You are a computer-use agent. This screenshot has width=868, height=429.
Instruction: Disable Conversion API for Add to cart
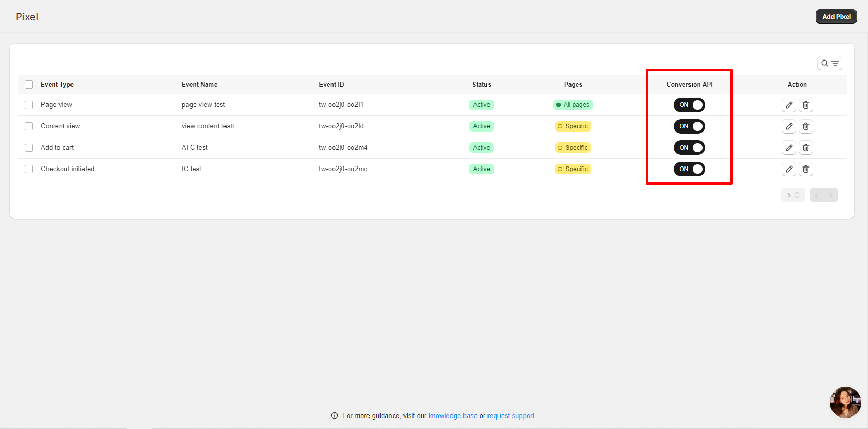pyautogui.click(x=689, y=148)
